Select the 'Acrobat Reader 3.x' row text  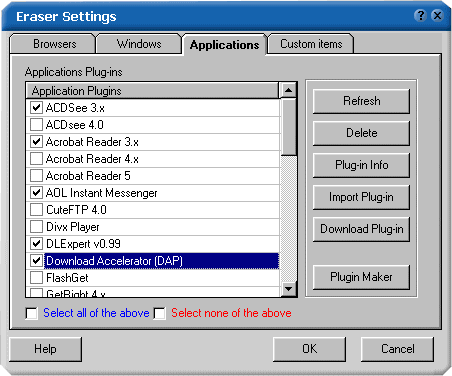(92, 142)
